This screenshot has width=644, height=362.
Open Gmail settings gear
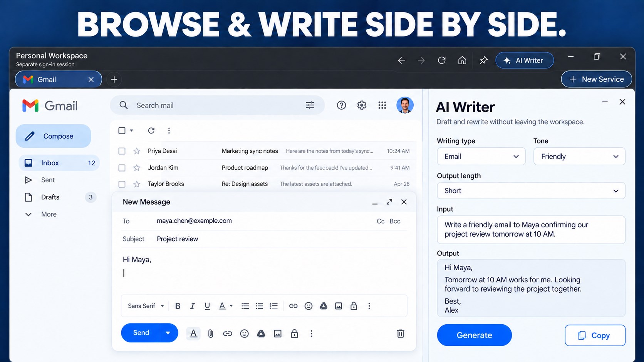[362, 105]
